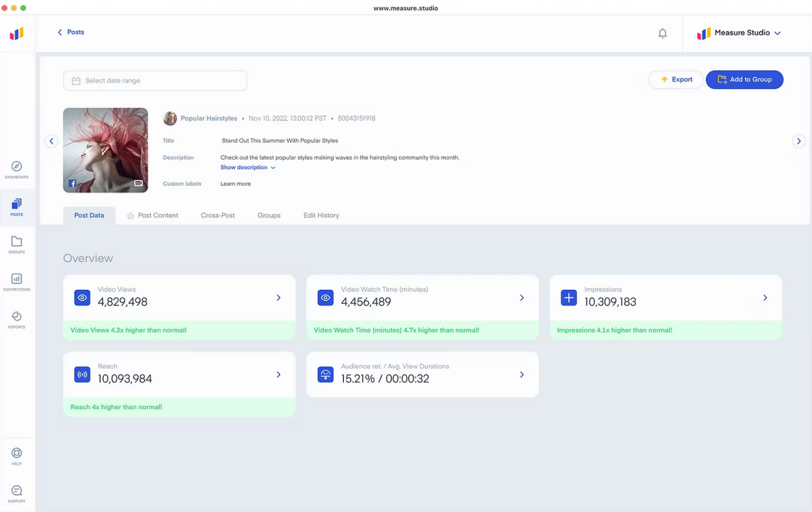Click the Select date range field
Screen dimensions: 812x512
[155, 81]
